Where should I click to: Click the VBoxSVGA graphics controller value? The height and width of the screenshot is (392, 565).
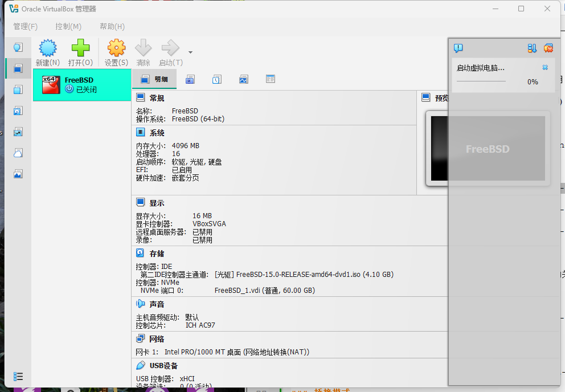pos(210,223)
